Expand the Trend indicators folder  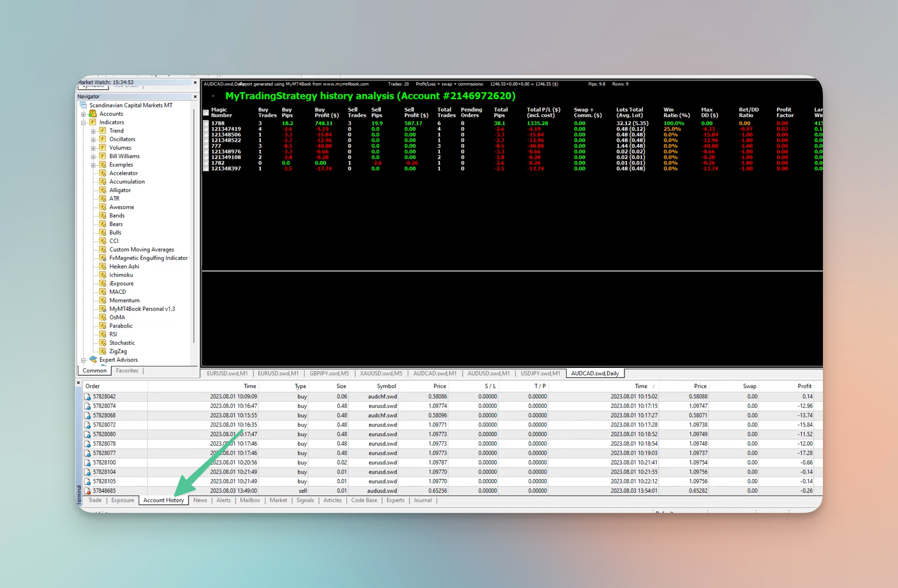pyautogui.click(x=93, y=131)
